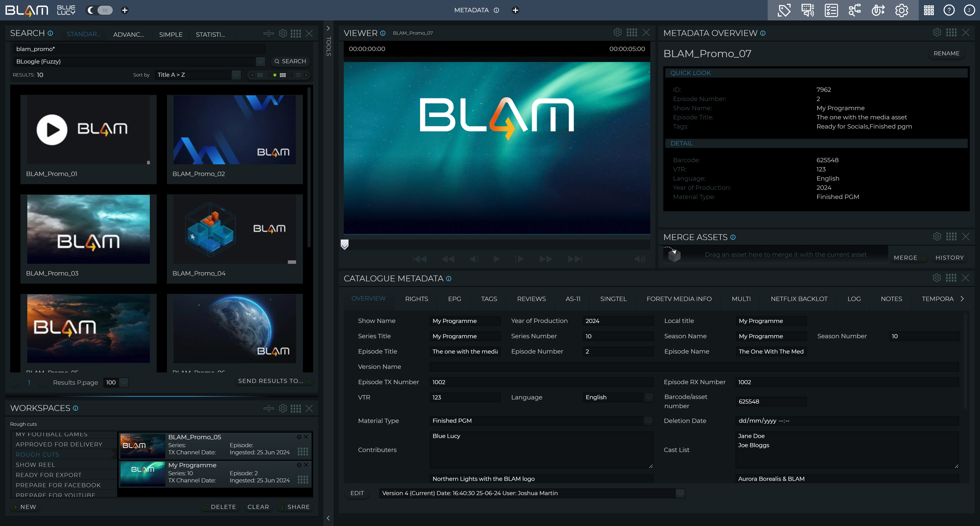Open the Results P.page 100 dropdown
The width and height of the screenshot is (980, 526).
point(124,382)
